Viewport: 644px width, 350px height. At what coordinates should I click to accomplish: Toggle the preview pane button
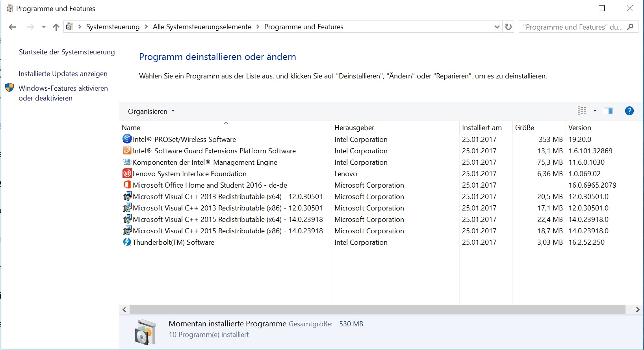(608, 111)
